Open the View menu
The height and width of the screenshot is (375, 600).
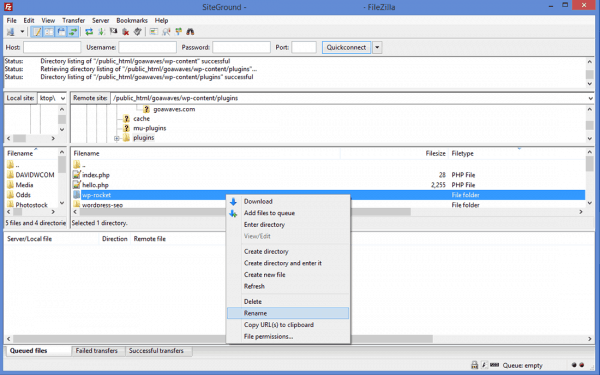coord(48,20)
